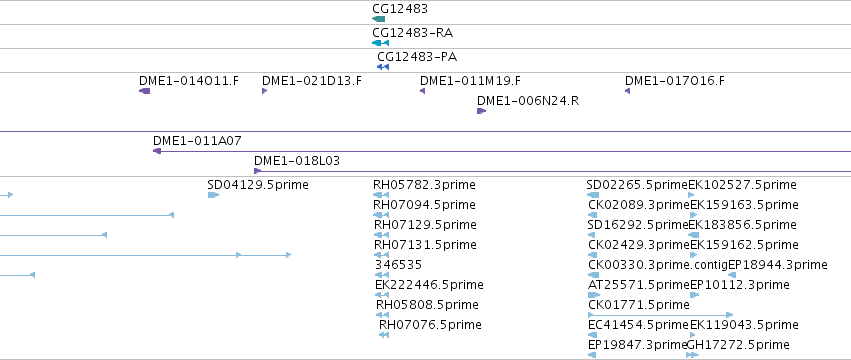Image resolution: width=851 pixels, height=360 pixels.
Task: Select the GH17272.5prime double arrow
Action: [692, 355]
